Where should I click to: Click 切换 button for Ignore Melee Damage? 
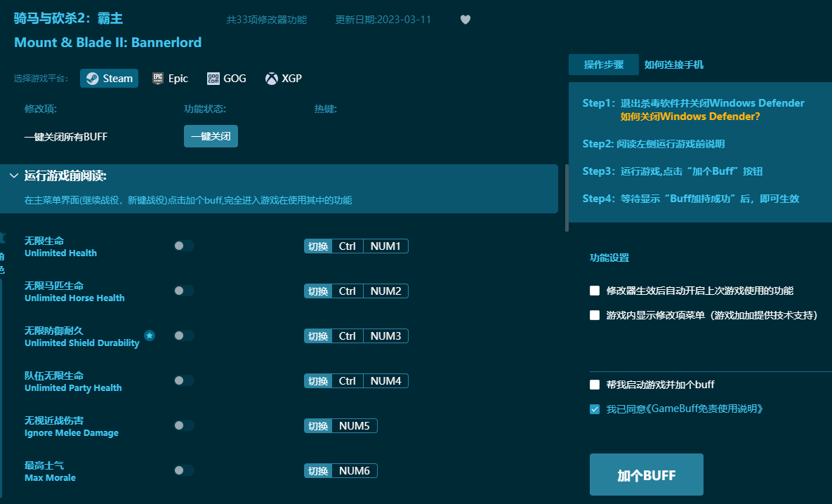318,426
